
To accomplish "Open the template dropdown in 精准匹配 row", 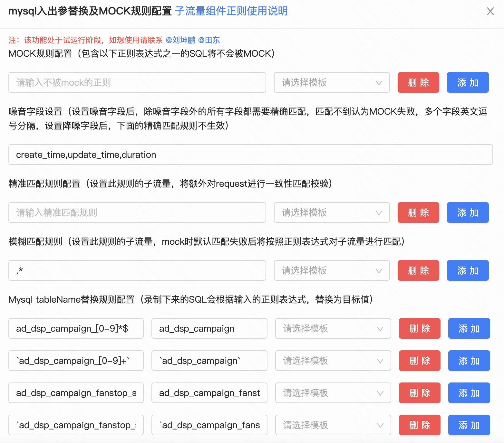I will pos(332,212).
